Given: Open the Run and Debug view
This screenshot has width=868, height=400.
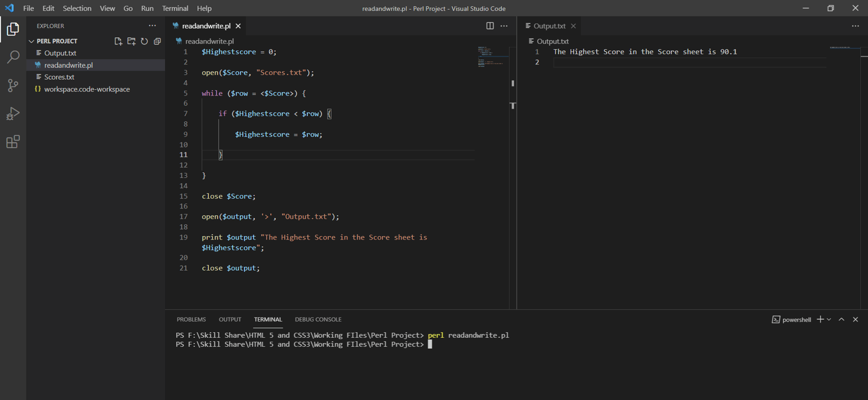Looking at the screenshot, I should coord(13,114).
